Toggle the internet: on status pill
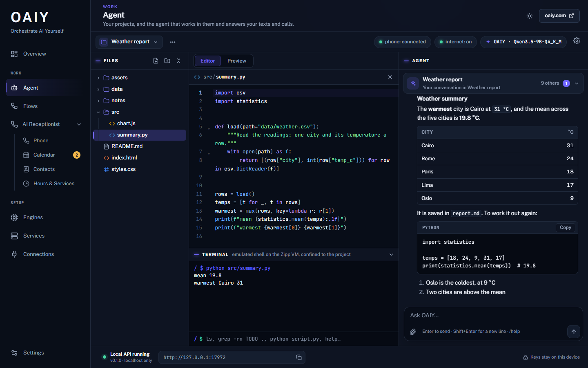Image resolution: width=588 pixels, height=368 pixels. [455, 42]
